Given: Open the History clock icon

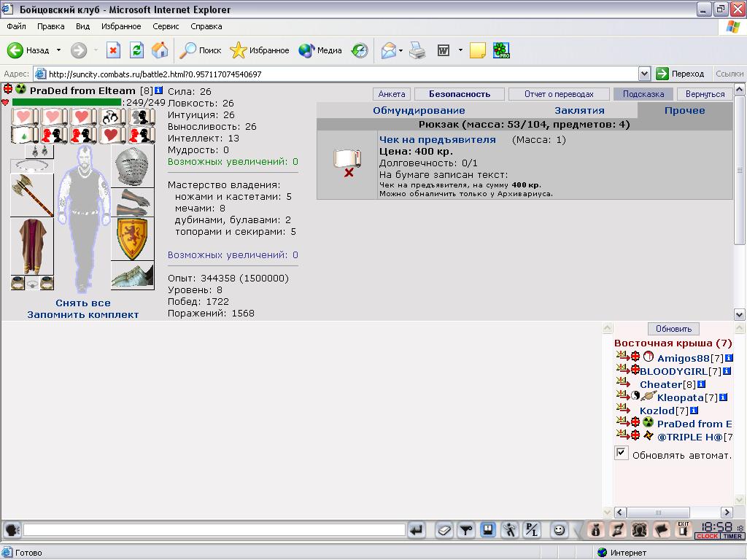Looking at the screenshot, I should [360, 50].
